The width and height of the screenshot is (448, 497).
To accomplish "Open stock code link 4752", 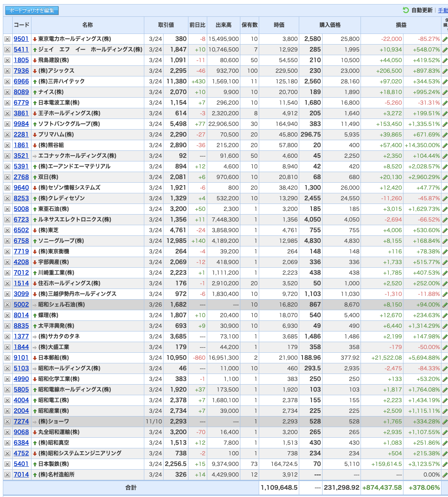I will coord(21,453).
